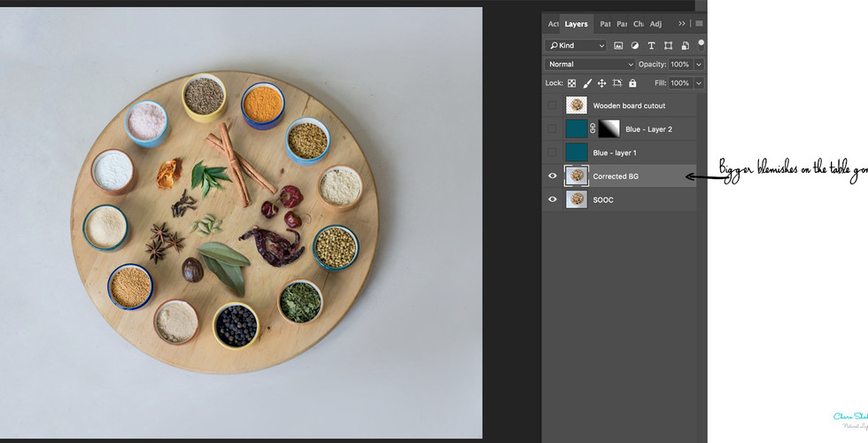Click the Opacity label
Screen dimensions: 868x443
click(652, 64)
